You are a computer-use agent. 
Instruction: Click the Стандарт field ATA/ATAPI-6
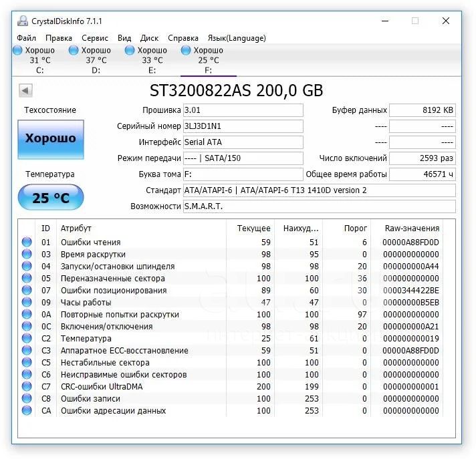pos(320,190)
